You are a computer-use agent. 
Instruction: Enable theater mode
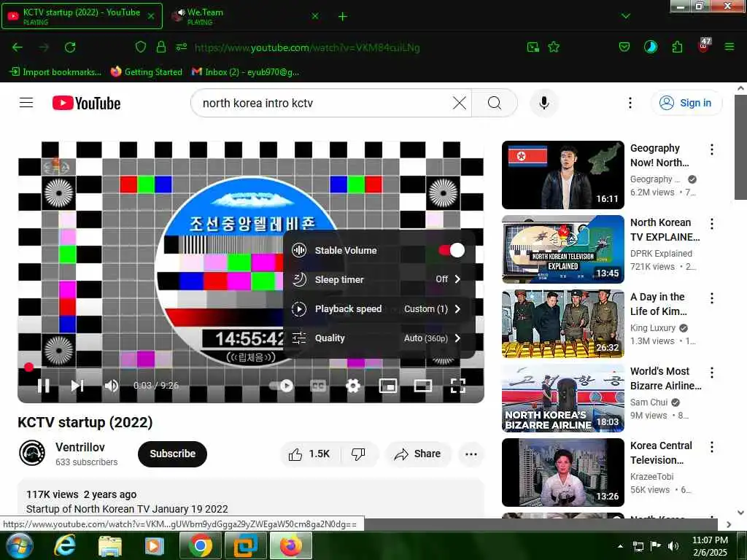[423, 386]
